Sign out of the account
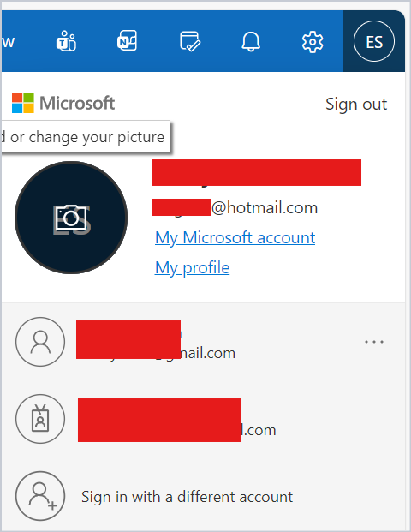Viewport: 411px width, 532px height. (x=356, y=104)
